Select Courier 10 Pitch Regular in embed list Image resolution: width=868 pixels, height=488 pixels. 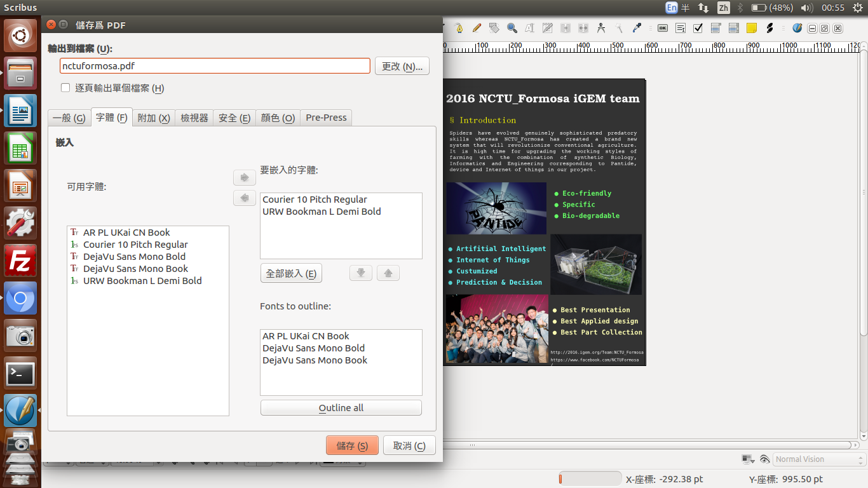(315, 200)
